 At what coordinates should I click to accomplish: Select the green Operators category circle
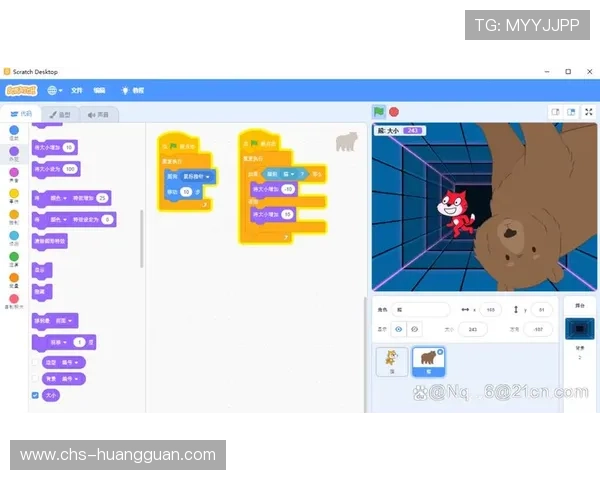point(14,256)
